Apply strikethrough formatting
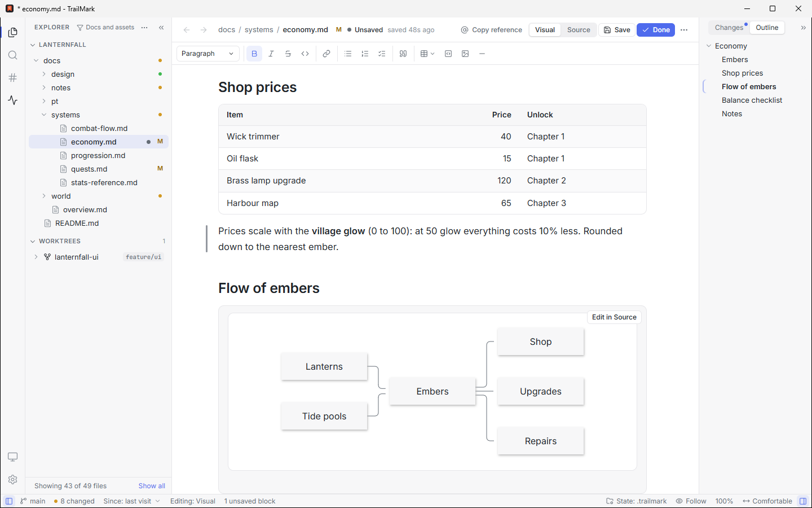812x508 pixels. point(288,54)
